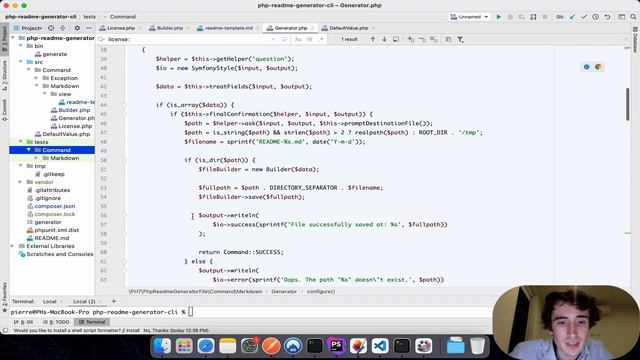Click the Git commit checkmark icon
The width and height of the screenshot is (640, 360).
pos(584,17)
